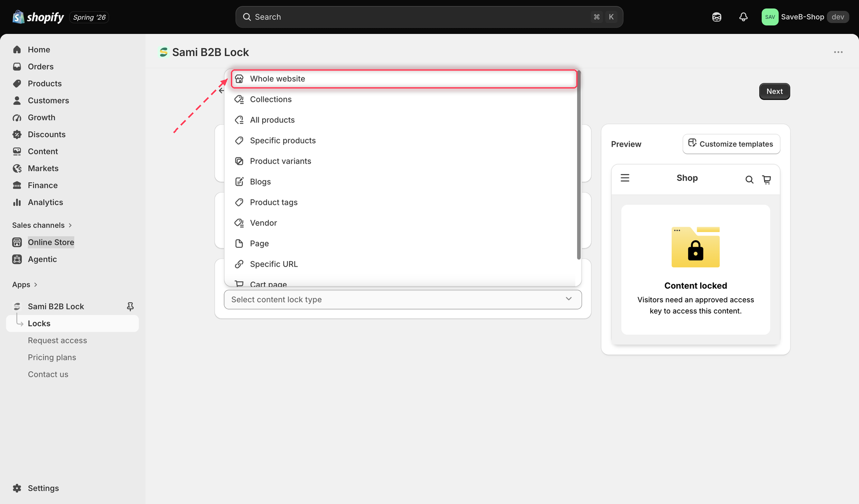Image resolution: width=859 pixels, height=504 pixels.
Task: Open Contact us page
Action: tap(48, 374)
